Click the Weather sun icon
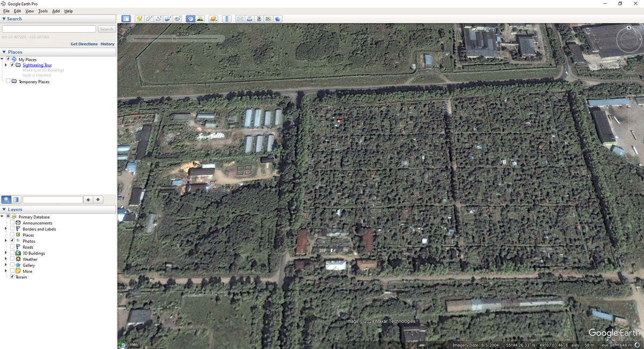Viewport: 644px width, 349px height. point(18,259)
